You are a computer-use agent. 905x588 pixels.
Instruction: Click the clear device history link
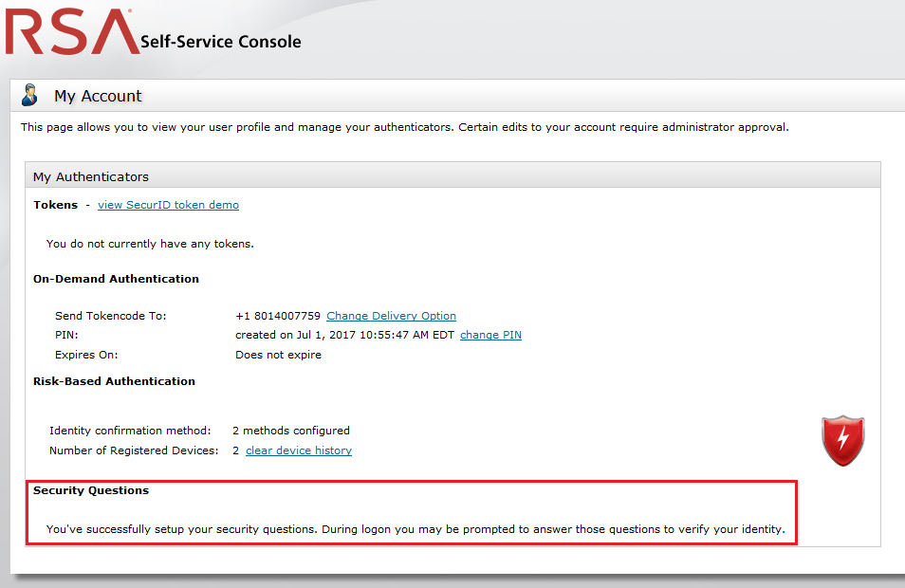coord(298,450)
